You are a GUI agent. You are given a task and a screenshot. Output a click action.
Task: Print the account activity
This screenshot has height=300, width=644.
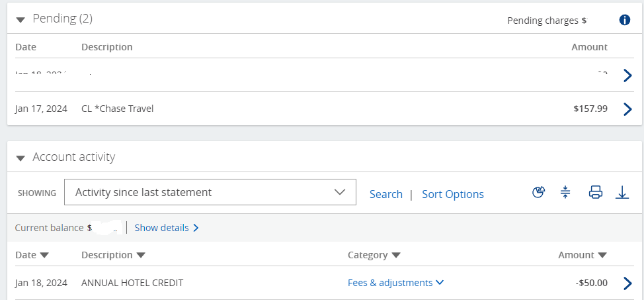coord(596,193)
